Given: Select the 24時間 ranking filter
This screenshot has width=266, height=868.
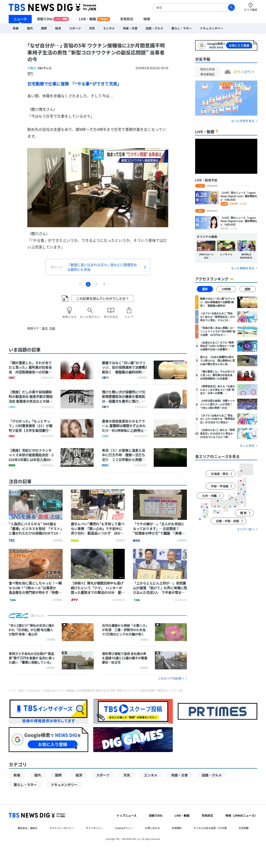Looking at the screenshot, I should [226, 289].
